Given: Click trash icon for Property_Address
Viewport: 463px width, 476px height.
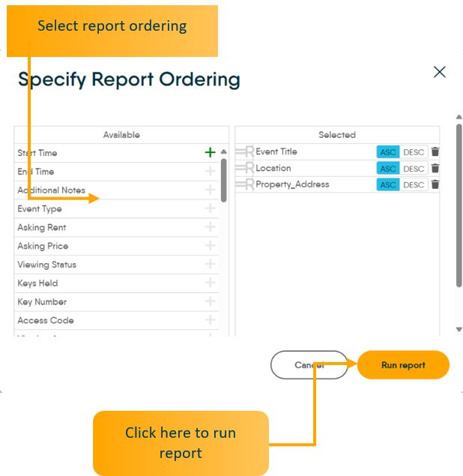Looking at the screenshot, I should [435, 184].
